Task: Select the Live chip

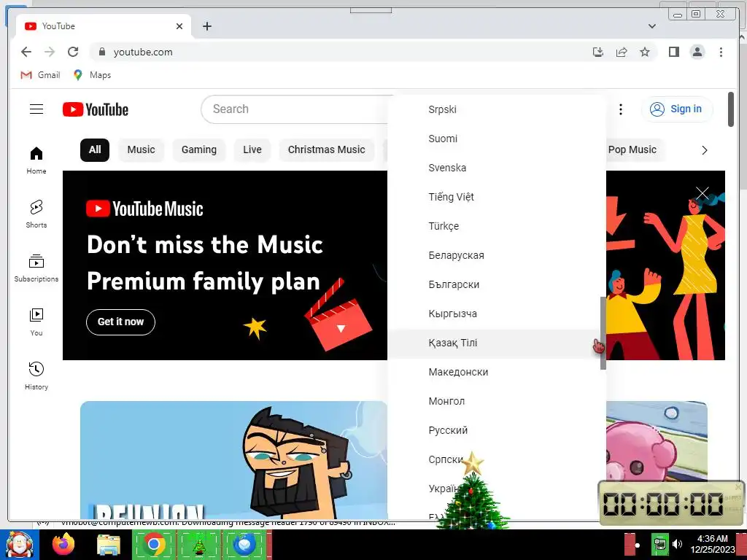Action: coord(252,150)
